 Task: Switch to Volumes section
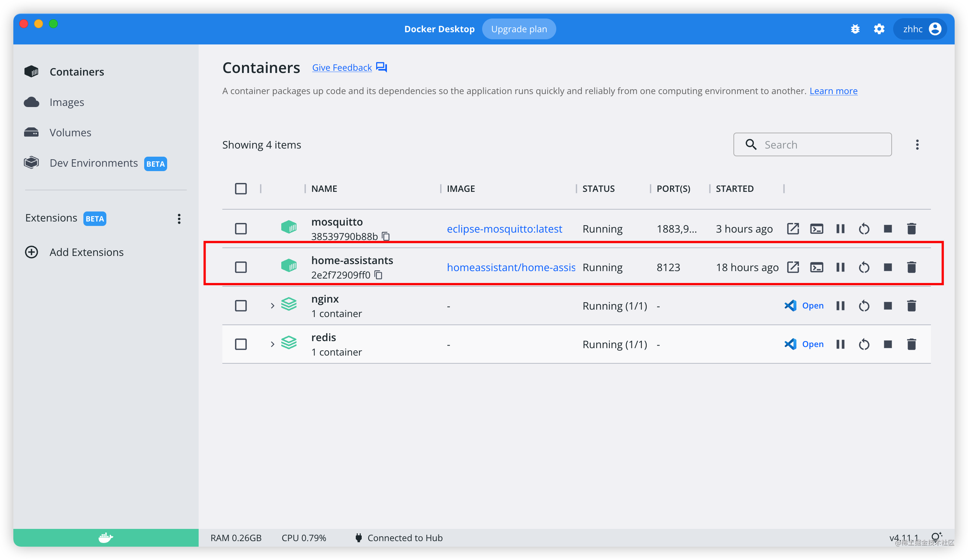[x=70, y=133]
